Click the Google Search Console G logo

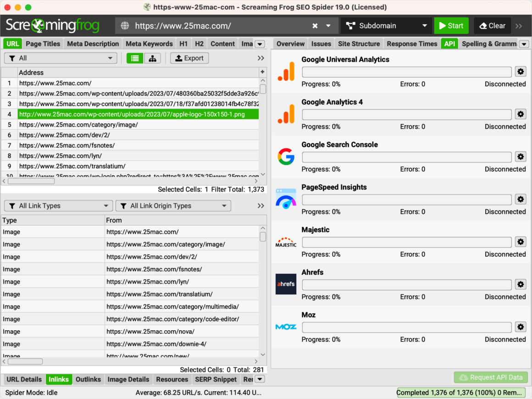[x=286, y=157]
